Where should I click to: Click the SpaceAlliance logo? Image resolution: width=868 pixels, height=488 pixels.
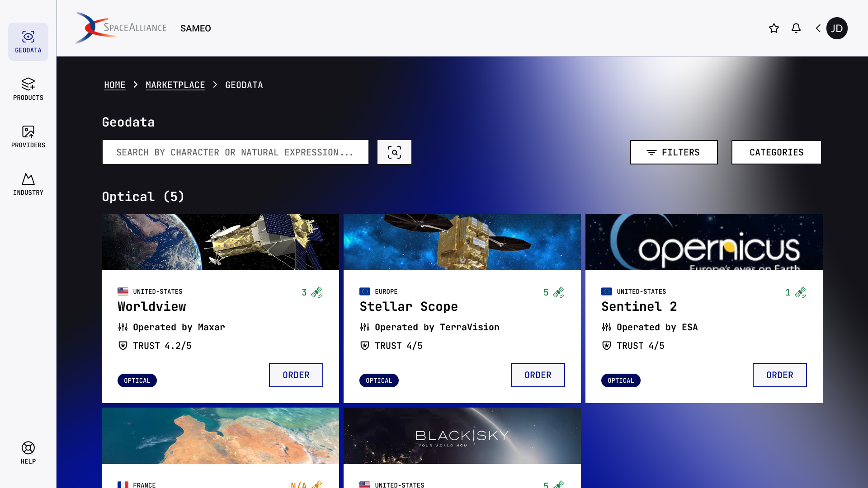(x=121, y=28)
